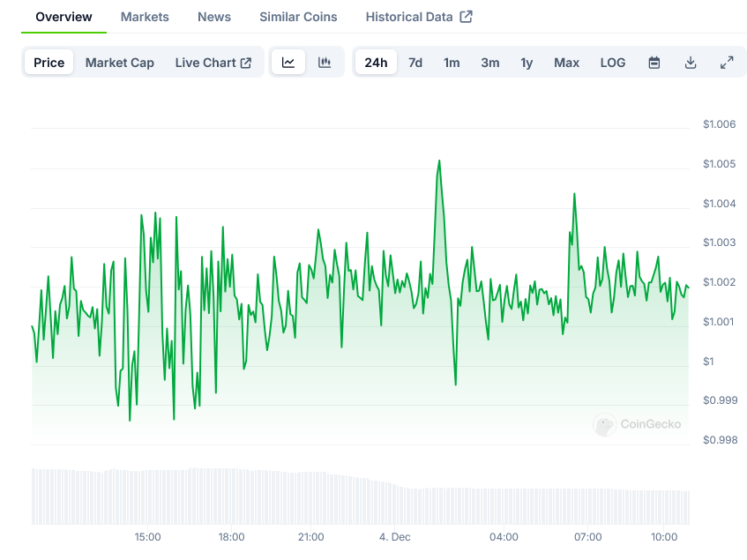Viewport: 747px width, 560px height.
Task: Show Max time range history
Action: point(566,63)
